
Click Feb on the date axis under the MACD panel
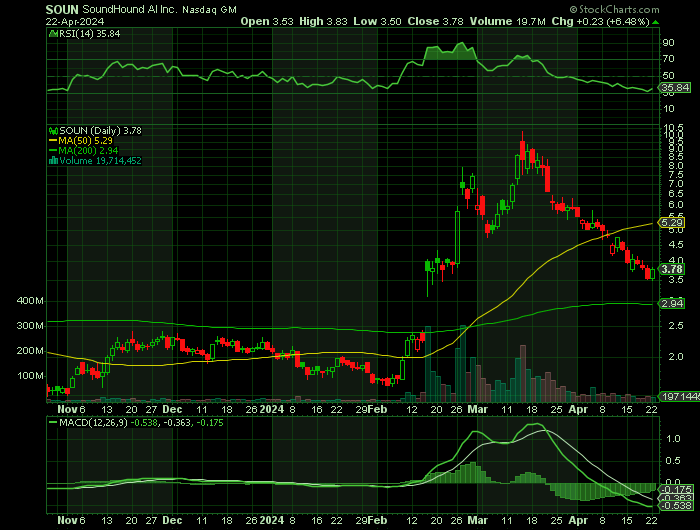coord(378,521)
